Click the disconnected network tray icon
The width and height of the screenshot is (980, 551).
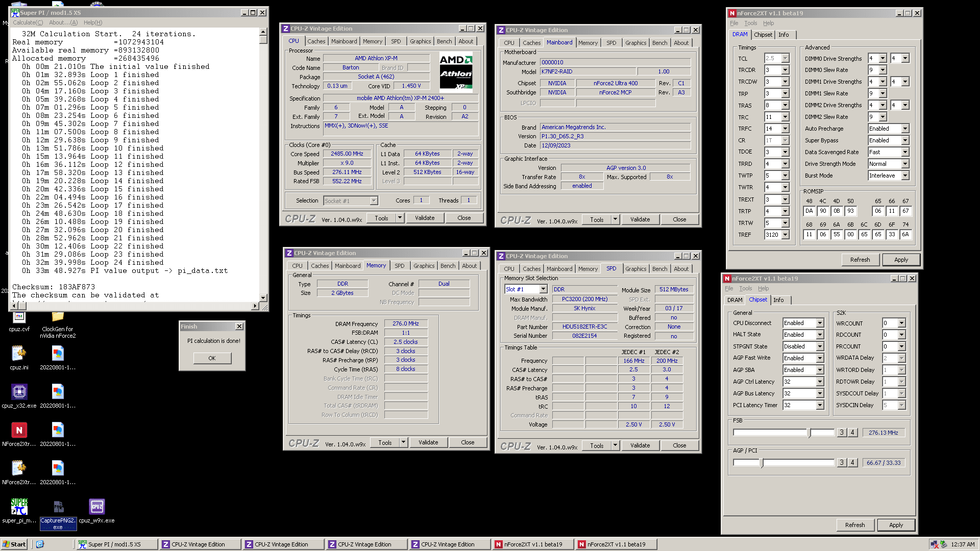pos(934,544)
